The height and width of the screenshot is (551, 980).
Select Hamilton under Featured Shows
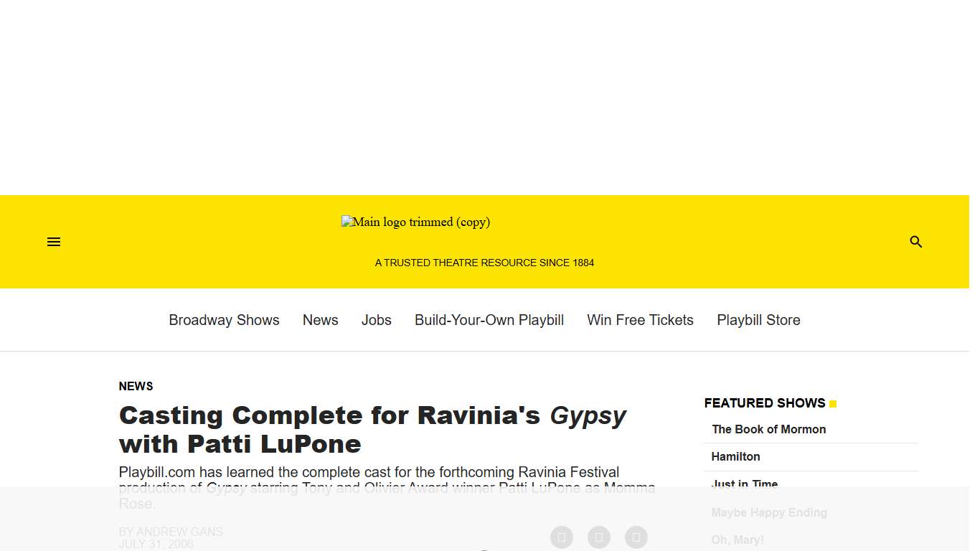coord(735,456)
